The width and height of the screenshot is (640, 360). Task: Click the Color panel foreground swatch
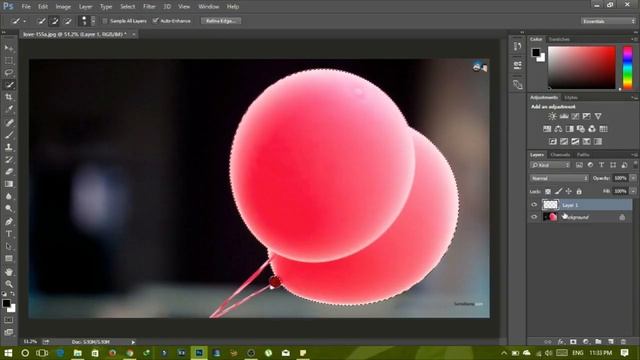[x=536, y=52]
